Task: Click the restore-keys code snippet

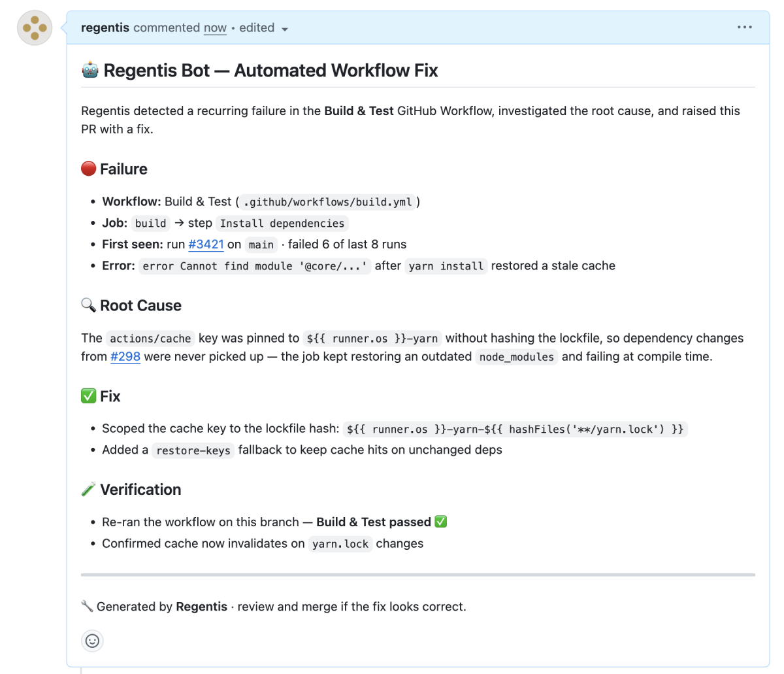Action: pos(193,450)
